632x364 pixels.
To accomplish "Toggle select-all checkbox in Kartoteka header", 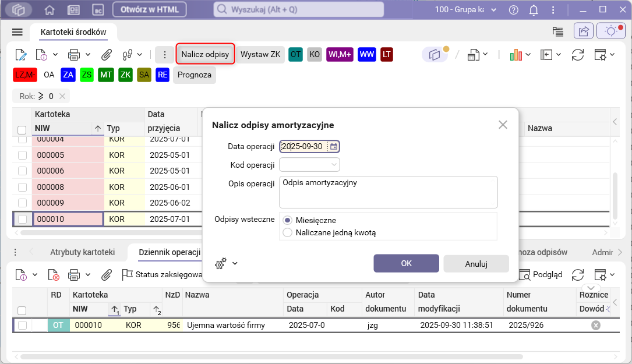I will pos(22,130).
